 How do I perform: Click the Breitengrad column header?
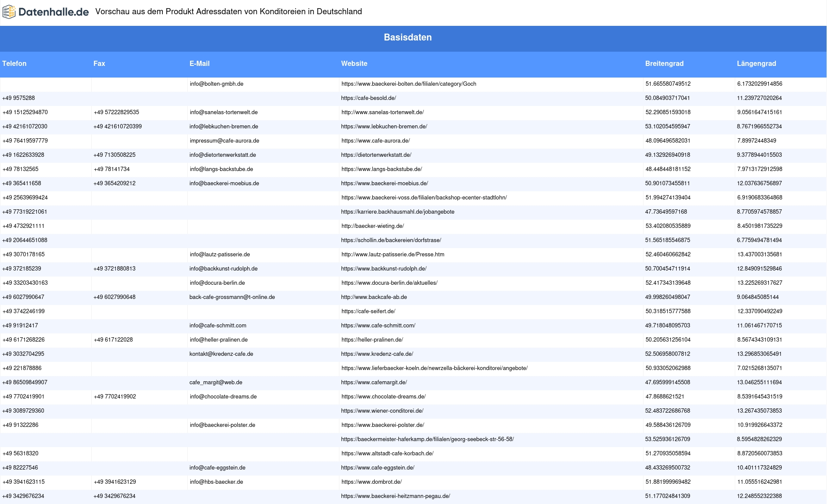(664, 63)
